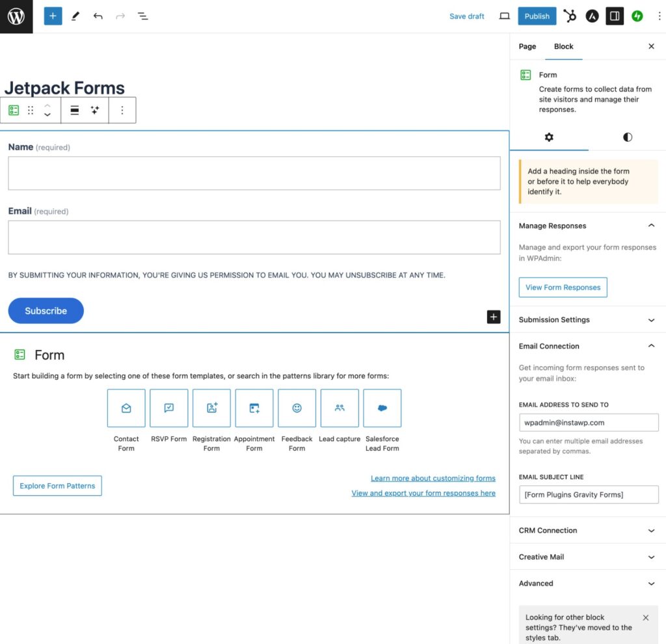Open Learn more about customizing forms link

coord(433,478)
